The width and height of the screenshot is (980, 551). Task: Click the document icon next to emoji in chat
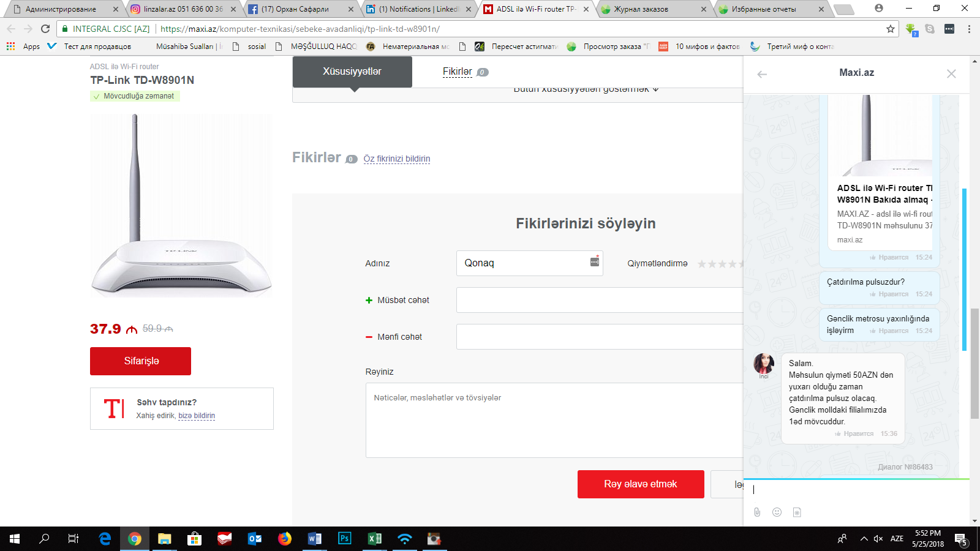pos(797,512)
